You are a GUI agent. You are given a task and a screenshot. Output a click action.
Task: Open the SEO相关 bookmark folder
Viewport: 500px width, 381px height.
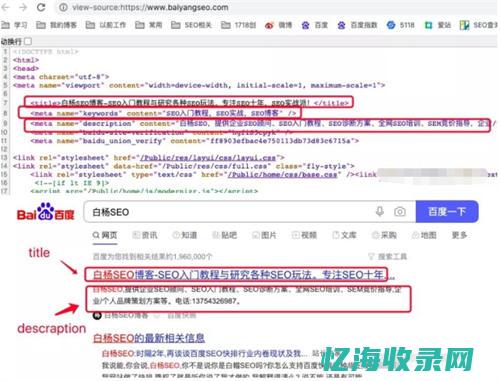[x=191, y=25]
